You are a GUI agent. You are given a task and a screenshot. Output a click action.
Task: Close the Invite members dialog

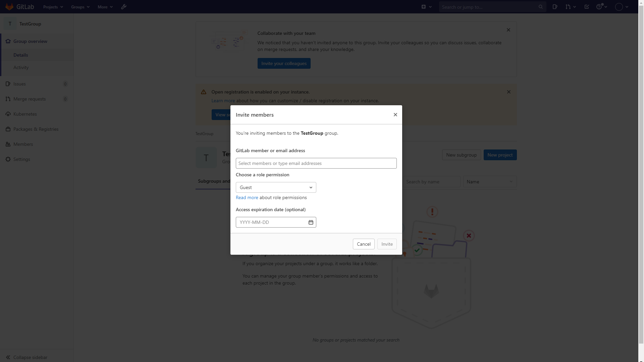click(395, 115)
